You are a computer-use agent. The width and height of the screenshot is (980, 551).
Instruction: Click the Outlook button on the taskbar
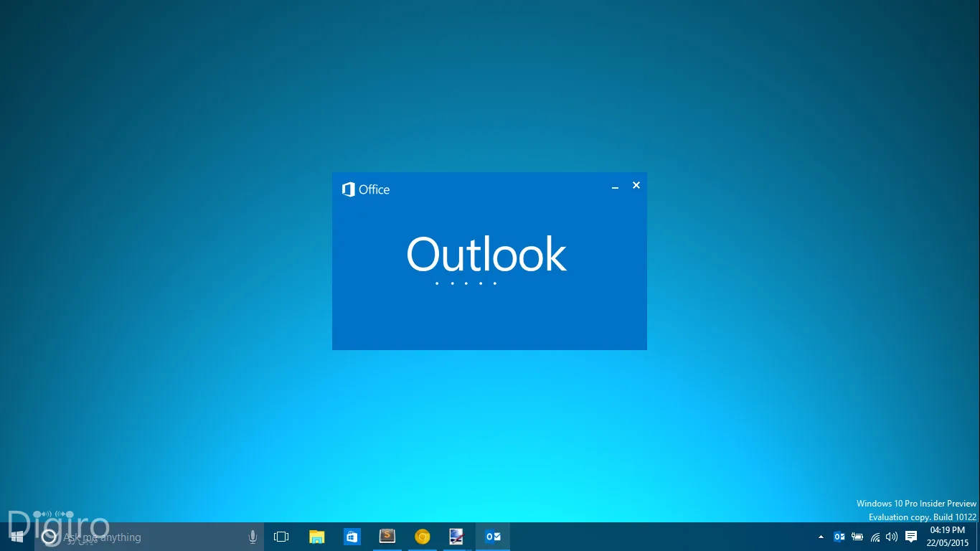(493, 537)
